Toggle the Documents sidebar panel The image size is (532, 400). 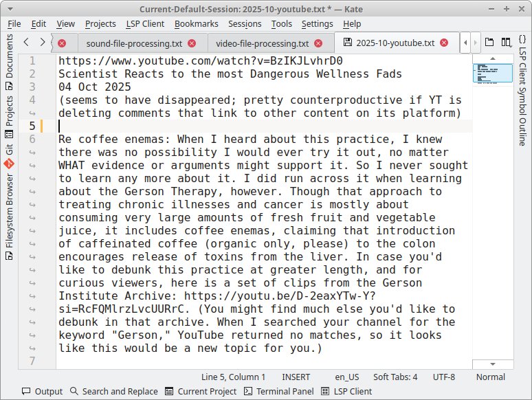(x=9, y=62)
